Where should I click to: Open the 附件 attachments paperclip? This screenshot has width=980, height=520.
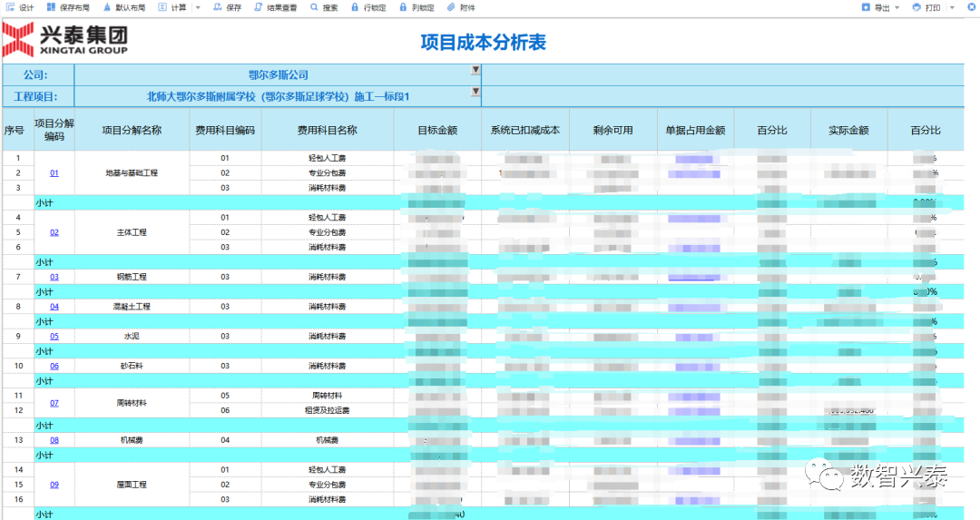(461, 7)
